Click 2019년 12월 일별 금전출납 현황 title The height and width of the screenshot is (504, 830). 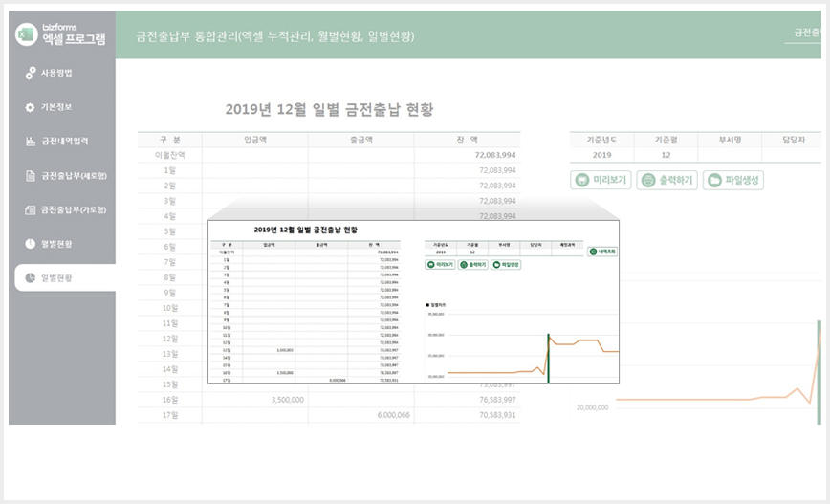pyautogui.click(x=329, y=110)
